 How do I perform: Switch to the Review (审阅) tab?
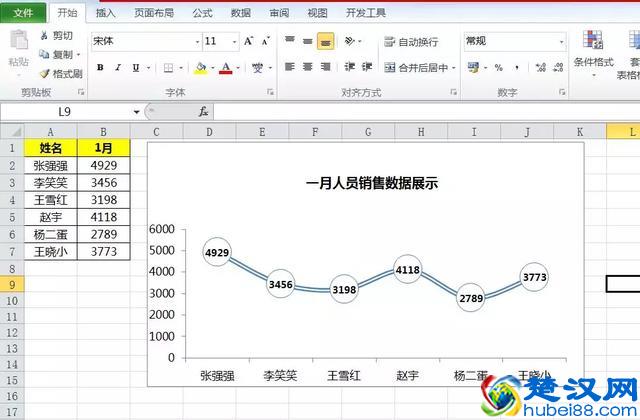tap(279, 13)
